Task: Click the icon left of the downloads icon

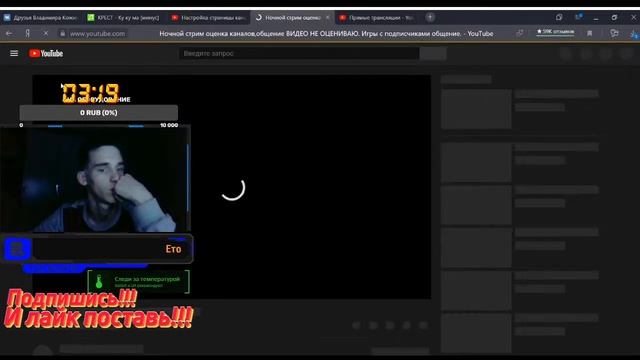Action: click(x=614, y=33)
